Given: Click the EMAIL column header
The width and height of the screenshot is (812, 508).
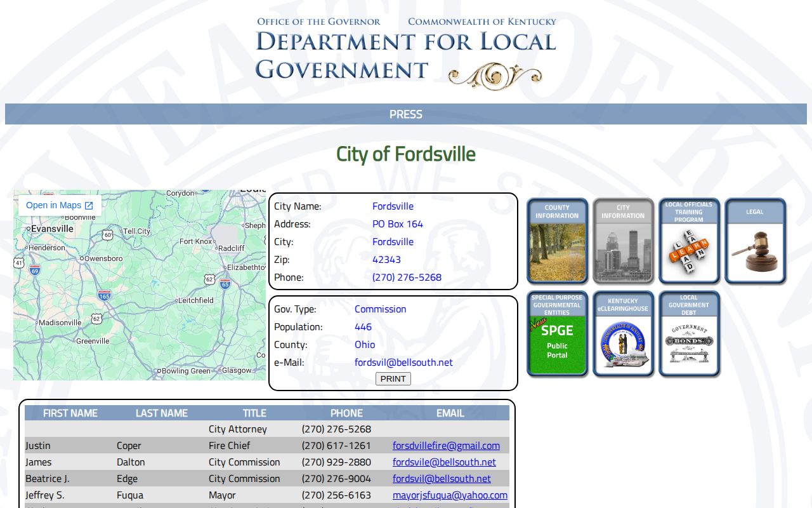Looking at the screenshot, I should click(450, 413).
